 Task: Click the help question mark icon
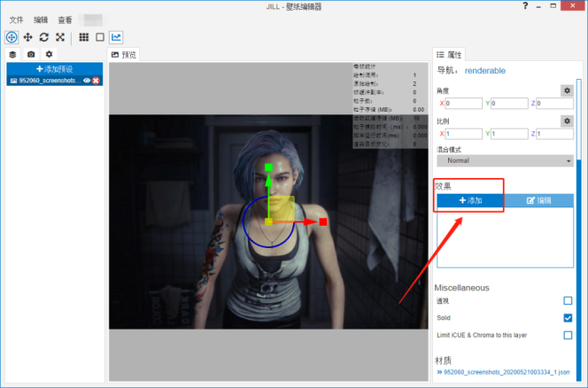[x=525, y=5]
